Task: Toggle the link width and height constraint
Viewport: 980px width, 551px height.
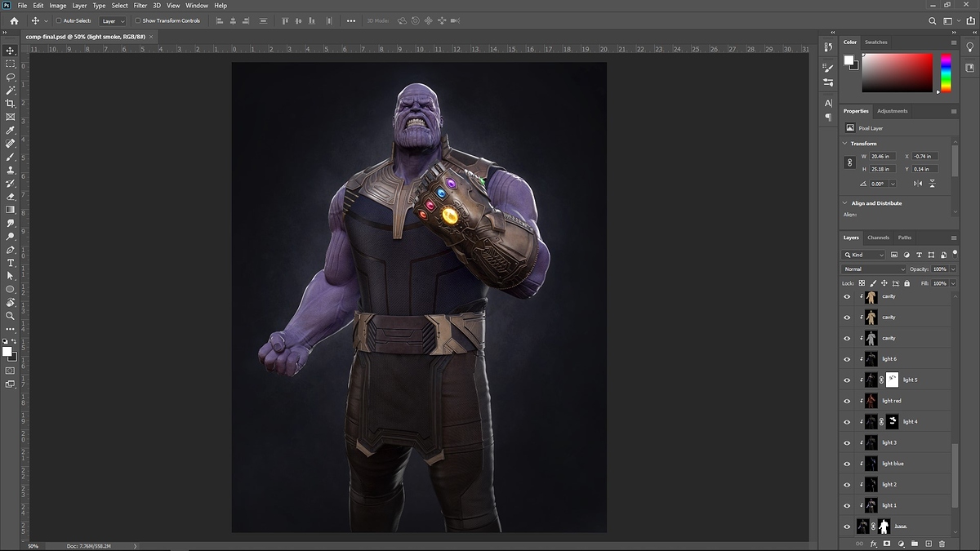Action: click(849, 162)
